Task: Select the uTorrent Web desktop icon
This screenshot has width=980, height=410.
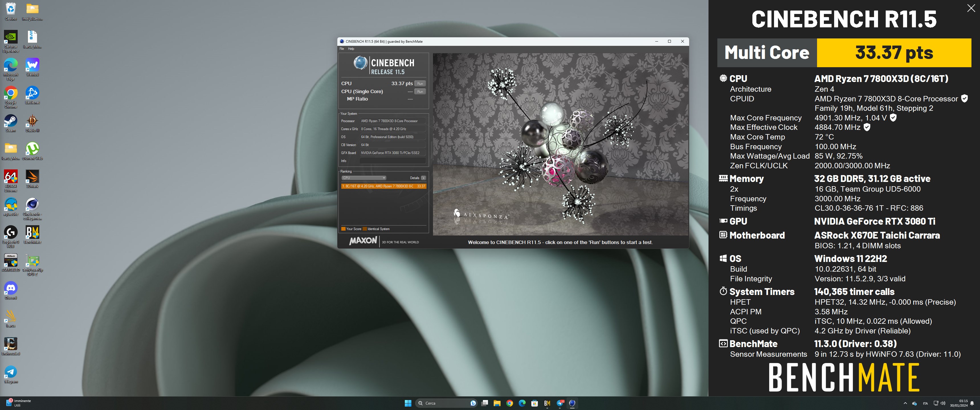Action: point(32,151)
